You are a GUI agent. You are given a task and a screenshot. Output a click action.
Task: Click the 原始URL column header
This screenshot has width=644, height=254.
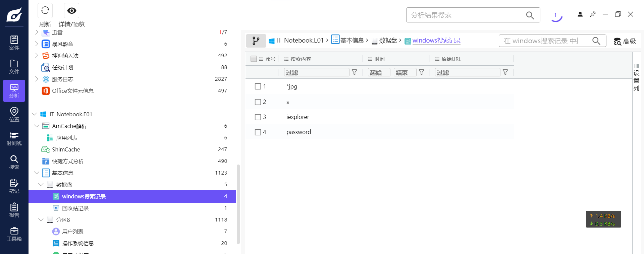pyautogui.click(x=451, y=59)
